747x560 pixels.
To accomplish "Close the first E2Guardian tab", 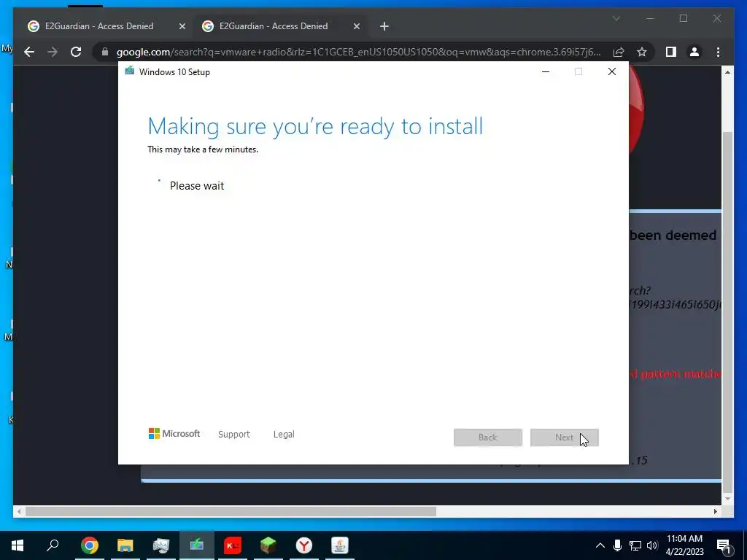I will coord(182,26).
